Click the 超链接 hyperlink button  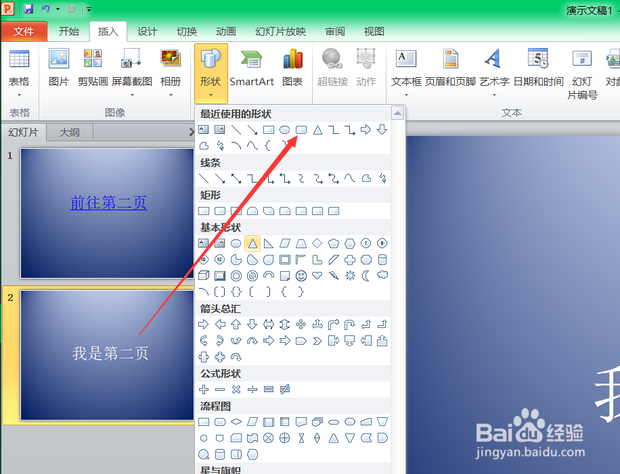(333, 67)
